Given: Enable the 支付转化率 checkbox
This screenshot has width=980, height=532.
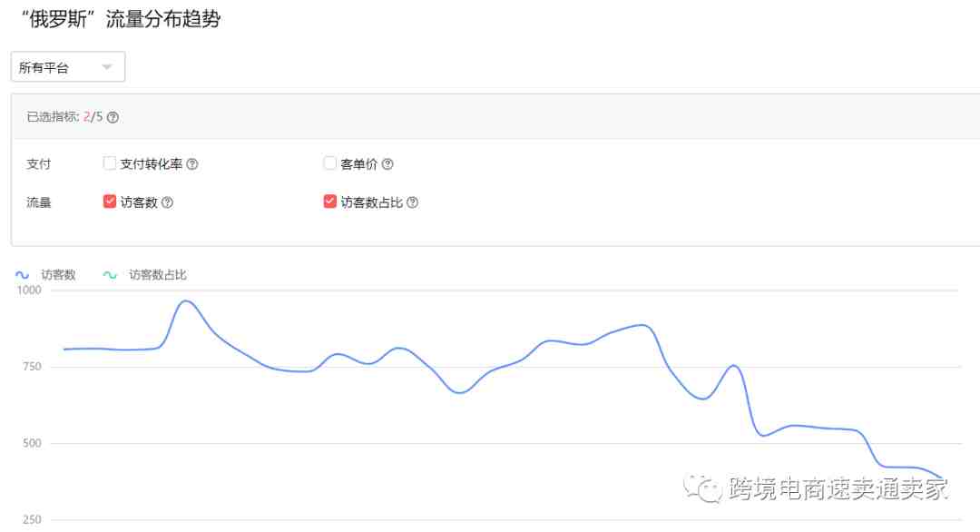Looking at the screenshot, I should click(x=110, y=163).
